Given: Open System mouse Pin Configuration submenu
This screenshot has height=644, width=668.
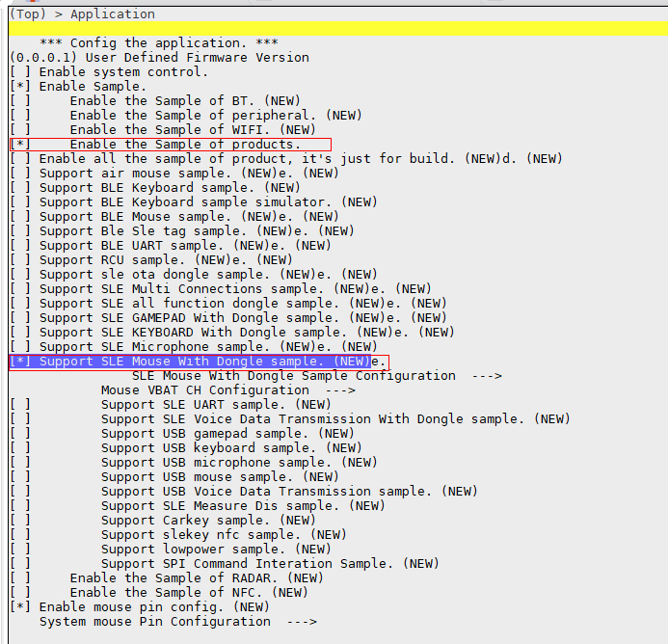Looking at the screenshot, I should click(177, 622).
